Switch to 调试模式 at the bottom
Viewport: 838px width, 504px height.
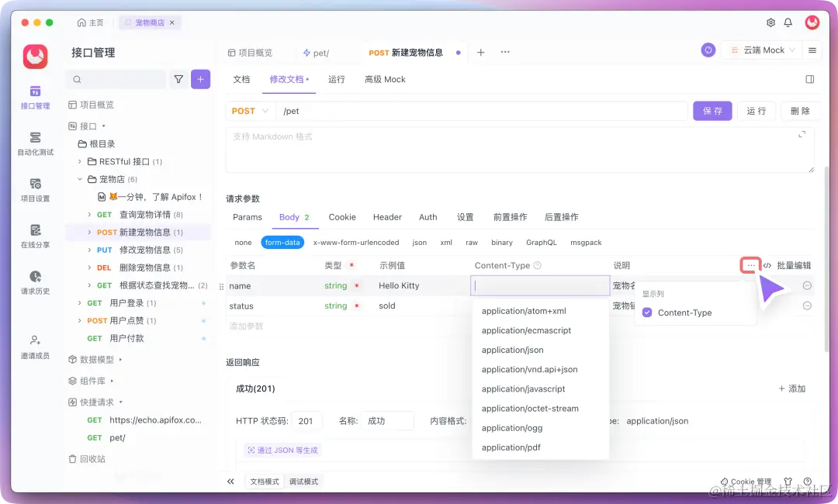[x=303, y=481]
